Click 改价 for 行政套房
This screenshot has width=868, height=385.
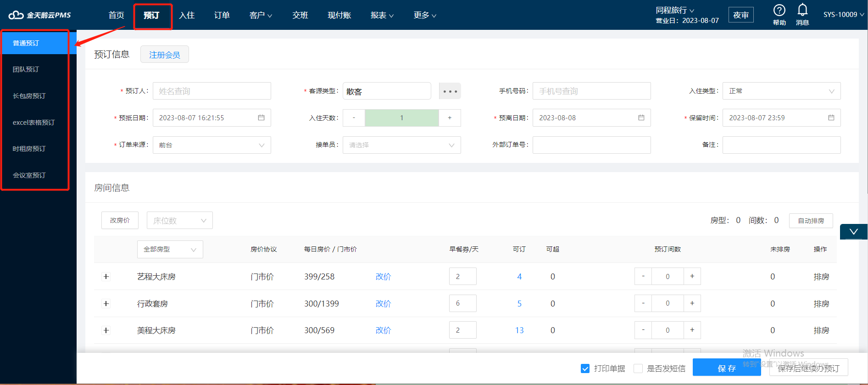pos(383,304)
